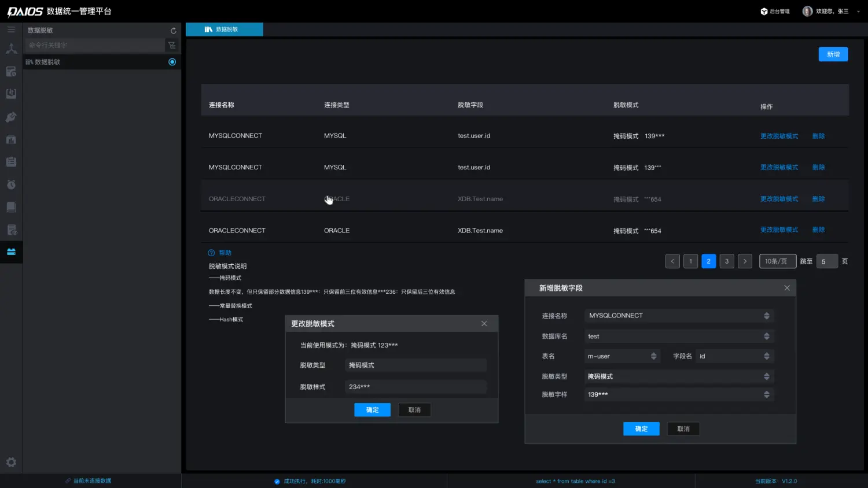Go to page 3
Screen dimensions: 868x488
[x=727, y=261]
